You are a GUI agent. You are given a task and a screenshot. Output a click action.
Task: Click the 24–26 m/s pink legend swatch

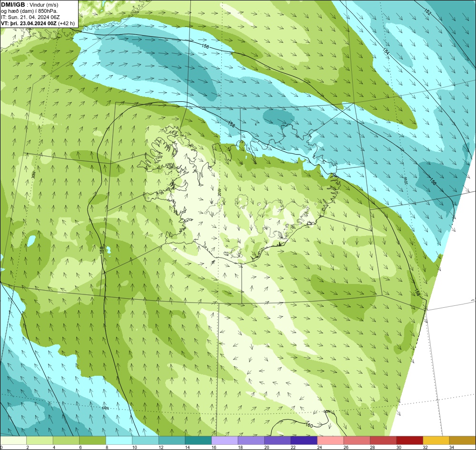point(330,440)
